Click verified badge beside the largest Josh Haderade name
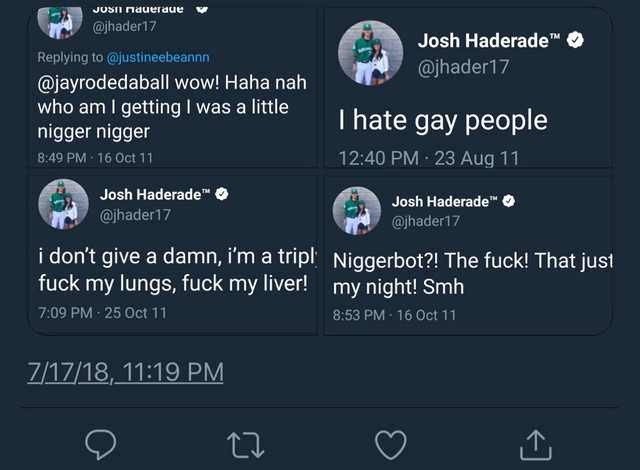The height and width of the screenshot is (470, 640). [576, 40]
